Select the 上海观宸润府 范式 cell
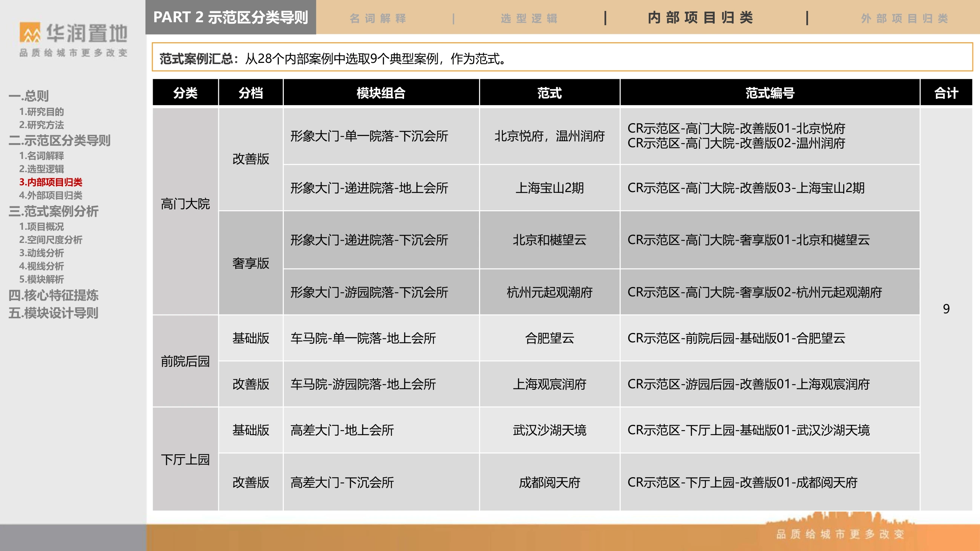Image resolution: width=980 pixels, height=551 pixels. [550, 384]
